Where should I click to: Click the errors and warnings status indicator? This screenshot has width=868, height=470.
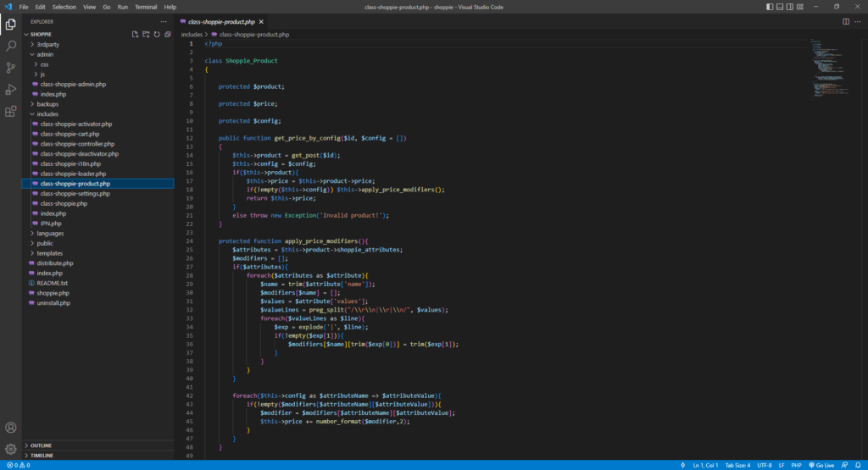point(19,465)
